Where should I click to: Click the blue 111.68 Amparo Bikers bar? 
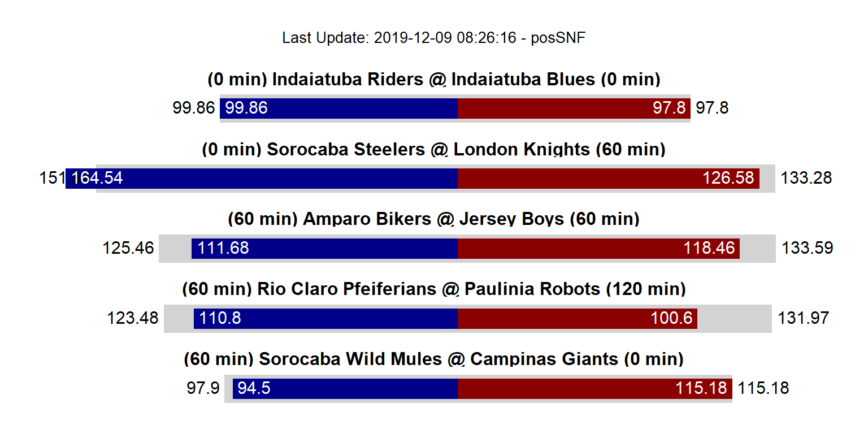click(x=324, y=248)
